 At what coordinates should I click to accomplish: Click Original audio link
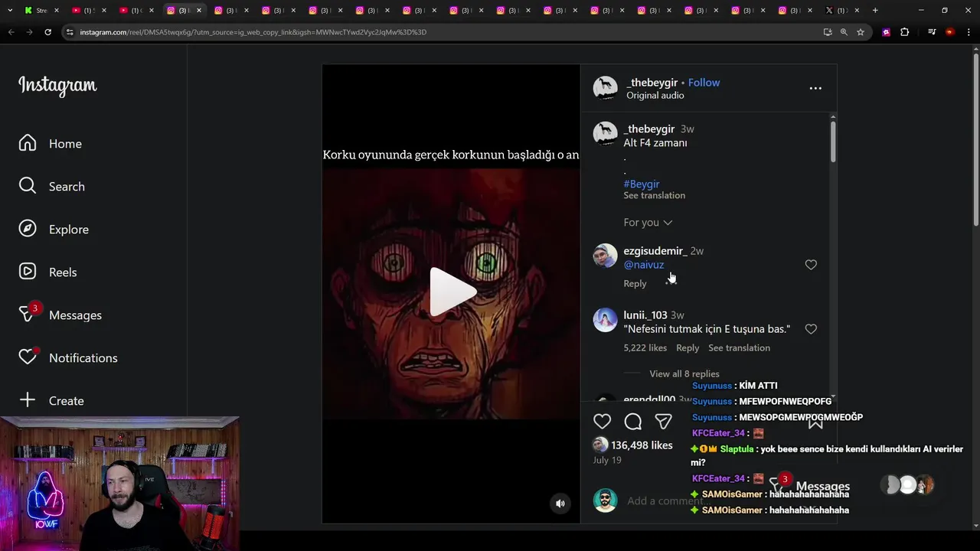pyautogui.click(x=655, y=96)
